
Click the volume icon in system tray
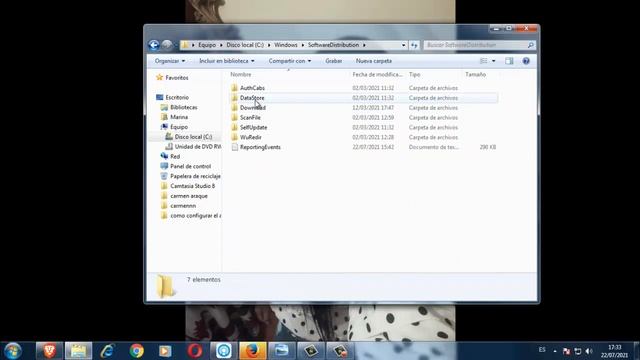click(x=589, y=351)
